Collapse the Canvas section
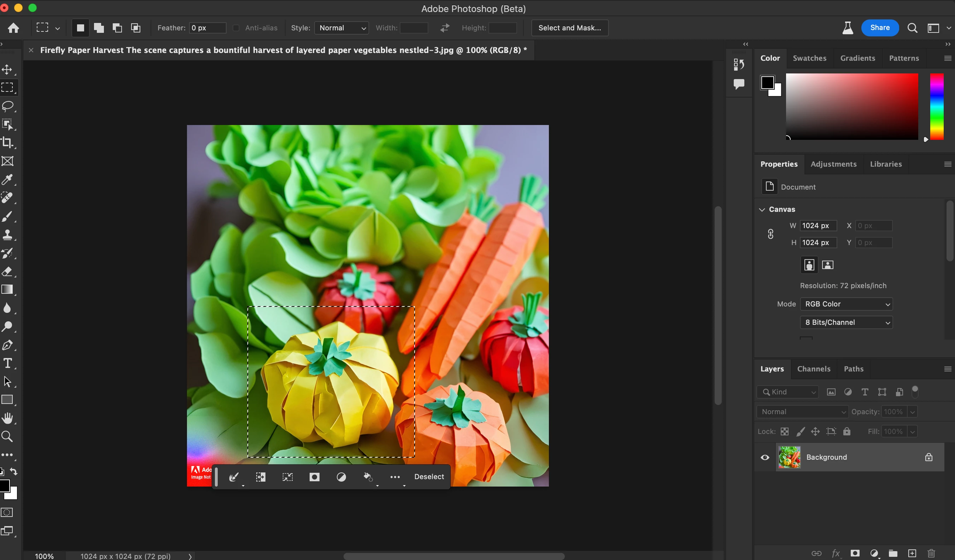The height and width of the screenshot is (560, 955). click(x=762, y=209)
